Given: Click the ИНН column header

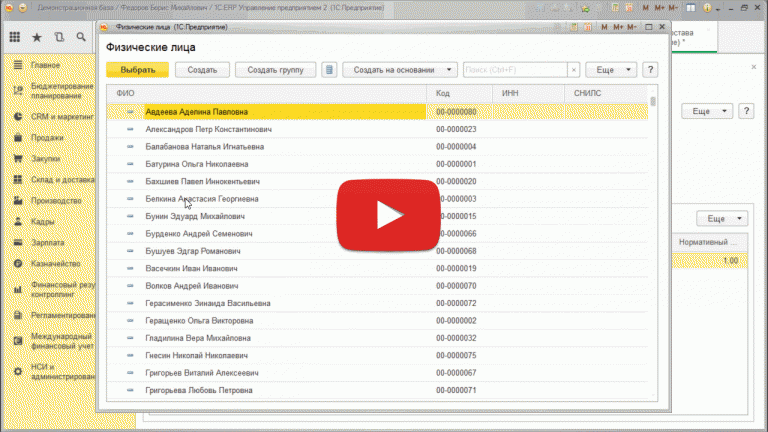Looking at the screenshot, I should tap(528, 93).
